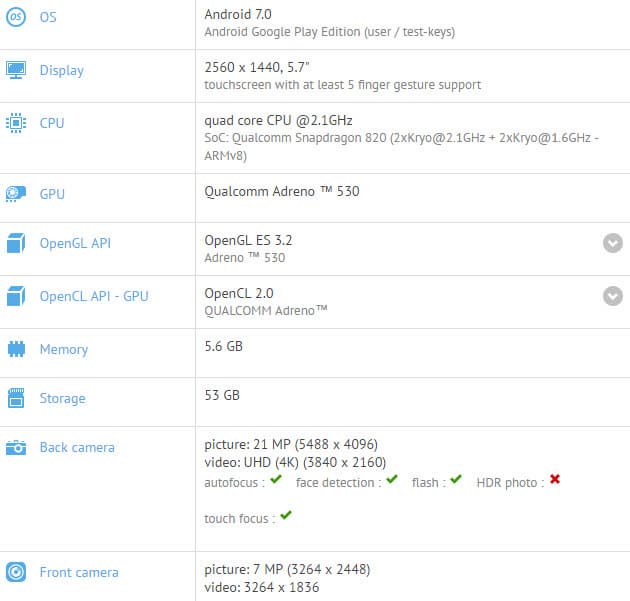Select the video: UHD (4K) line
Image resolution: width=630 pixels, height=601 pixels.
pos(295,462)
